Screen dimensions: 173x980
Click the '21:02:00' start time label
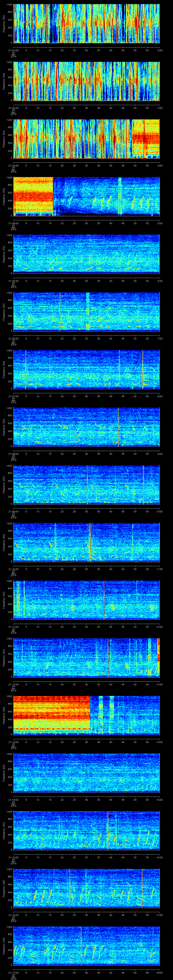coord(14,108)
